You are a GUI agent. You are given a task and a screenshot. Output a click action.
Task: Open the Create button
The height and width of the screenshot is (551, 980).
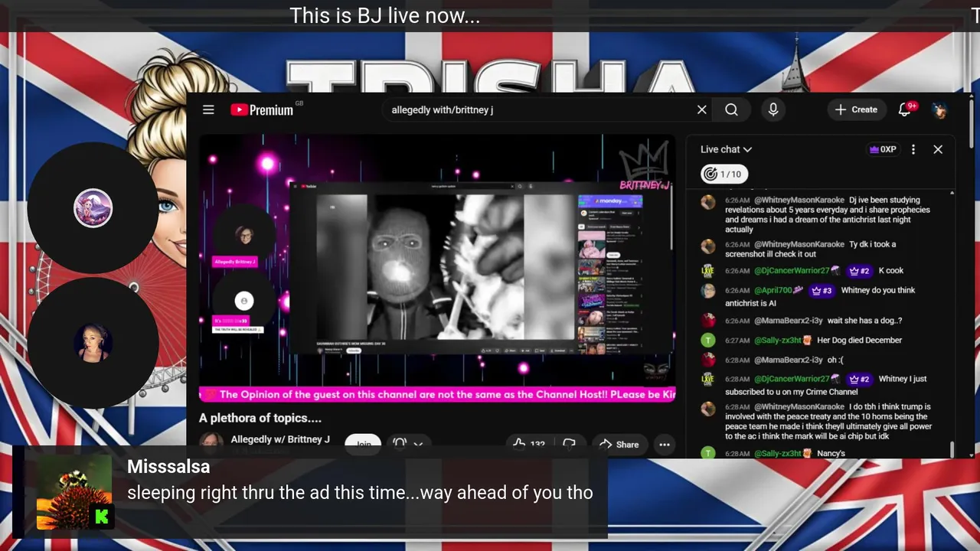coord(856,109)
